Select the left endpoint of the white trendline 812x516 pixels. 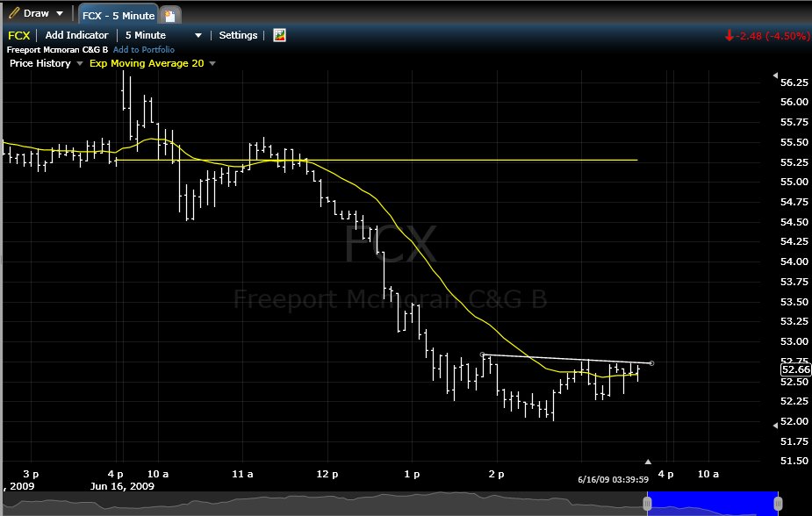tap(483, 355)
